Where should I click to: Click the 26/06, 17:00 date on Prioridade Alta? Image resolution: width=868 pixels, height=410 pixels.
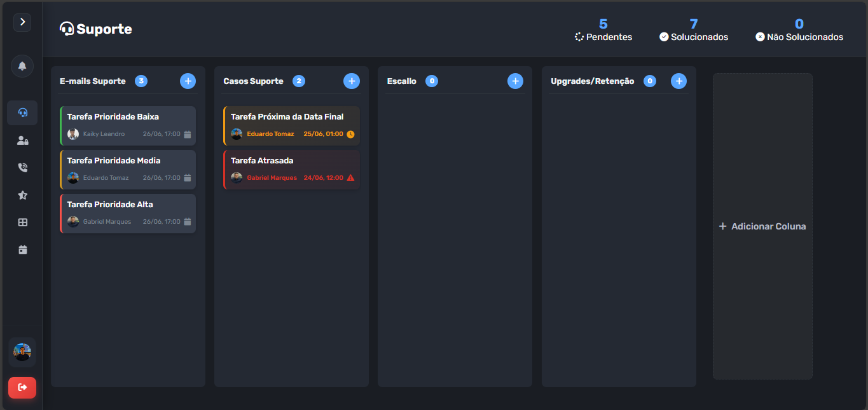coord(162,222)
